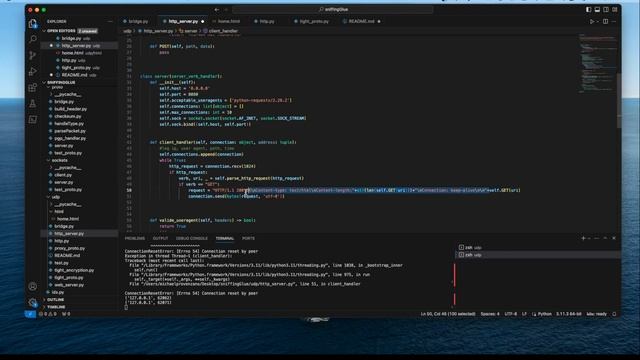Open the Testing flask view

click(x=33, y=104)
